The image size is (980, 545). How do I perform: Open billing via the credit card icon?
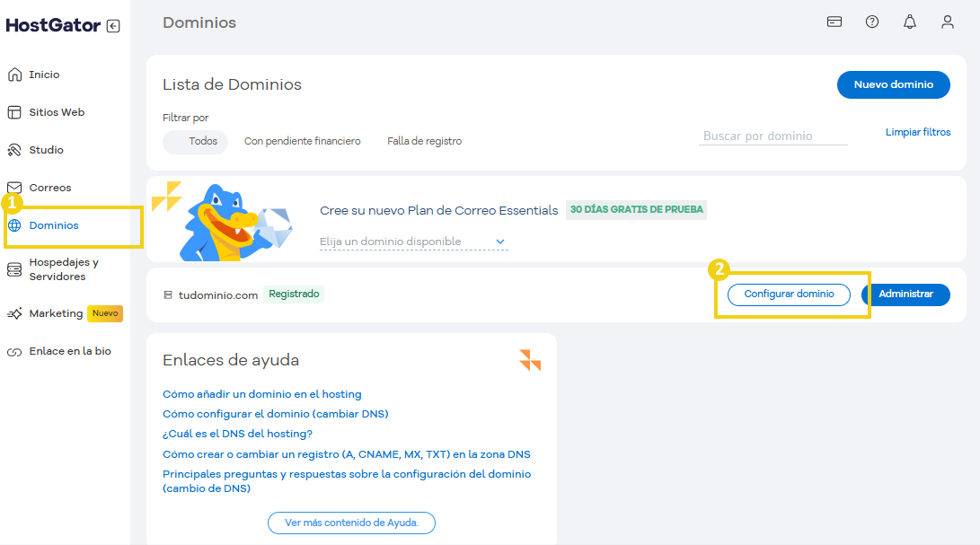click(834, 22)
